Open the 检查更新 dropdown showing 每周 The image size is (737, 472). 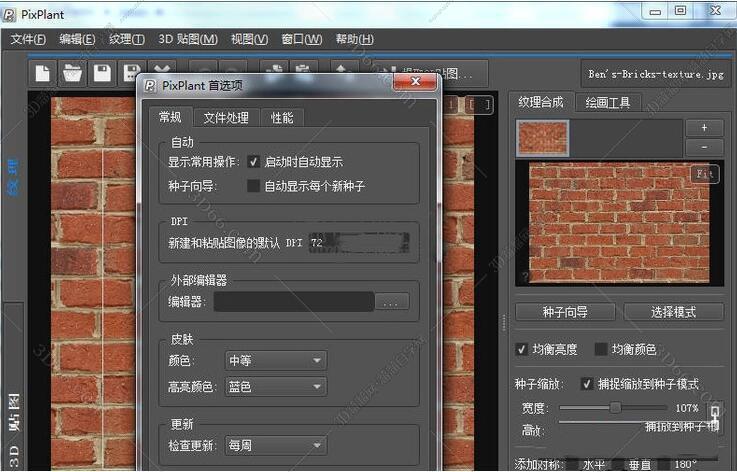click(x=276, y=445)
